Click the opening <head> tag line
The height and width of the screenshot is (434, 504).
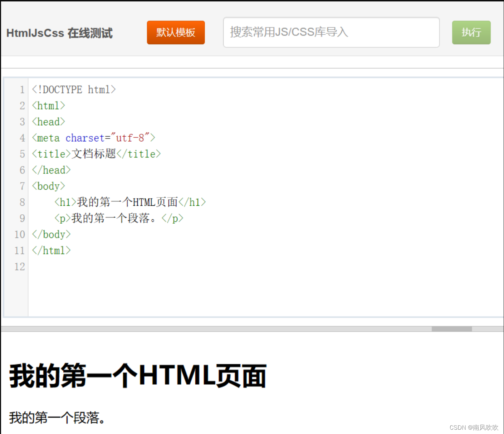click(x=48, y=122)
